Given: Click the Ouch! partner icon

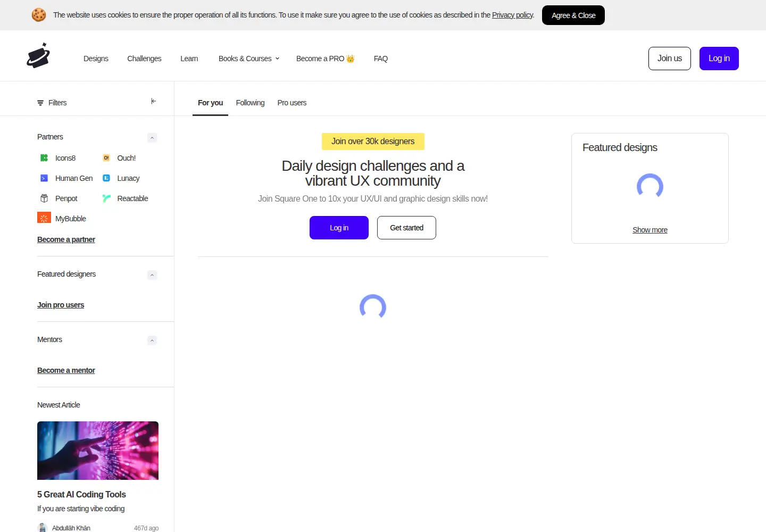Looking at the screenshot, I should pyautogui.click(x=106, y=158).
